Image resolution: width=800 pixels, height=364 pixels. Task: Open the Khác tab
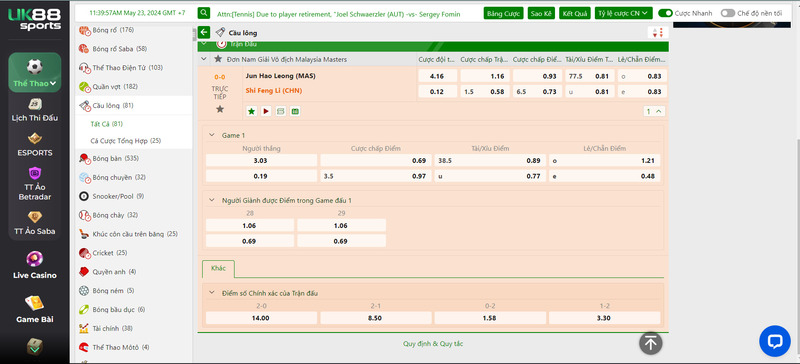click(218, 268)
